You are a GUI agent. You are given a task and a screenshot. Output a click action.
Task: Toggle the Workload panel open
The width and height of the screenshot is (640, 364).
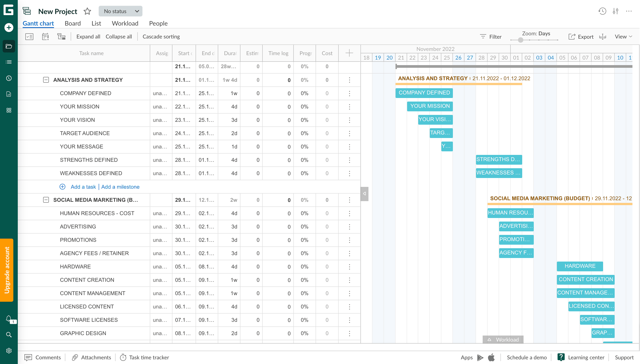click(502, 339)
